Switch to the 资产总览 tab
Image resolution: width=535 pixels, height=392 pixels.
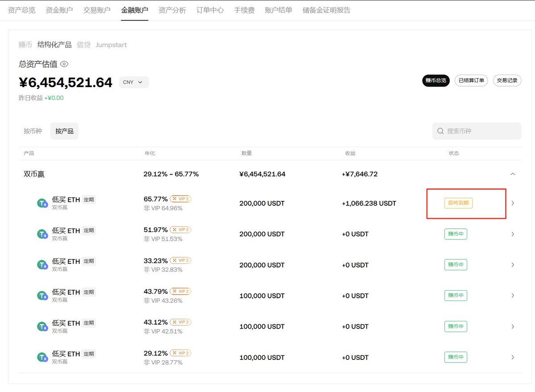[21, 10]
